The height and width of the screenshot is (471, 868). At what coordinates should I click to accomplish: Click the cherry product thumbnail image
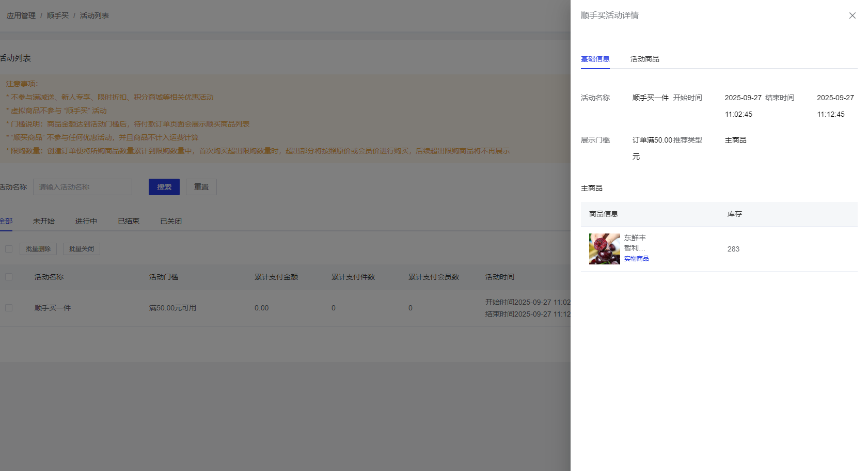[x=604, y=249]
